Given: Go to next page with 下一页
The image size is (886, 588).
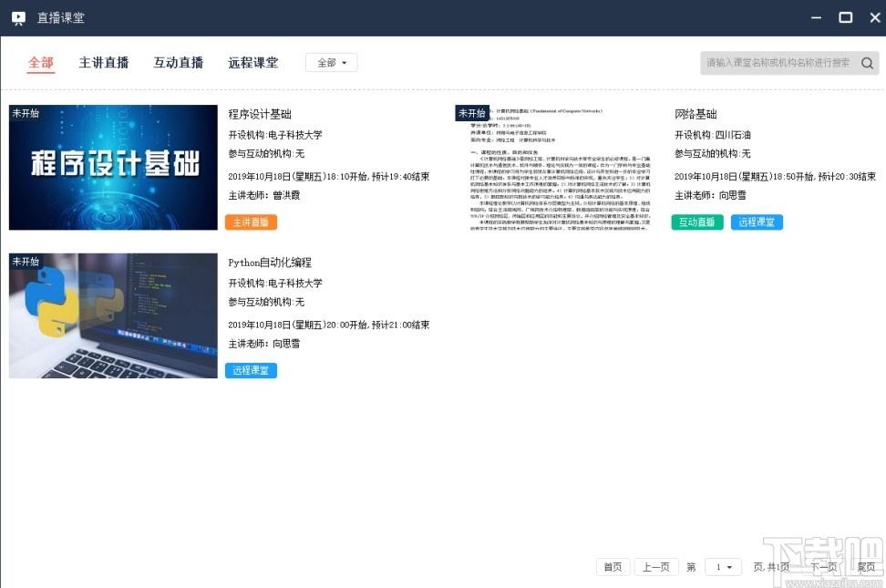Looking at the screenshot, I should click(x=823, y=567).
